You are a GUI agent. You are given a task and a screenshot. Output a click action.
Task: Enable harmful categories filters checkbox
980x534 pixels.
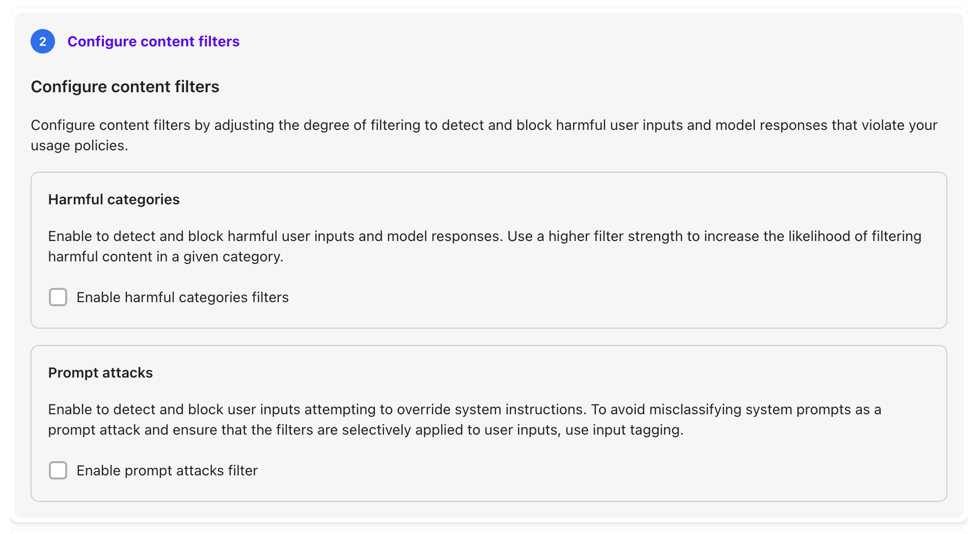(58, 297)
